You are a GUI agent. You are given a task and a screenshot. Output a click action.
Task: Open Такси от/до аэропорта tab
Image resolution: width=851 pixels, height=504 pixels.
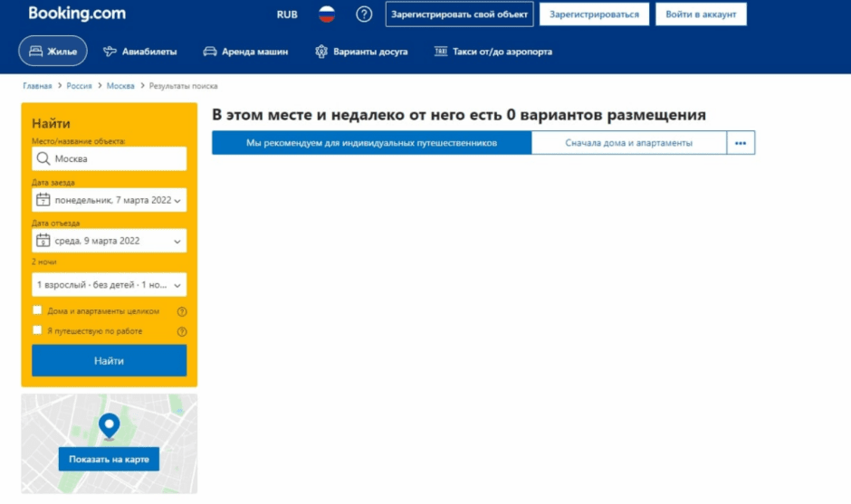coord(492,52)
